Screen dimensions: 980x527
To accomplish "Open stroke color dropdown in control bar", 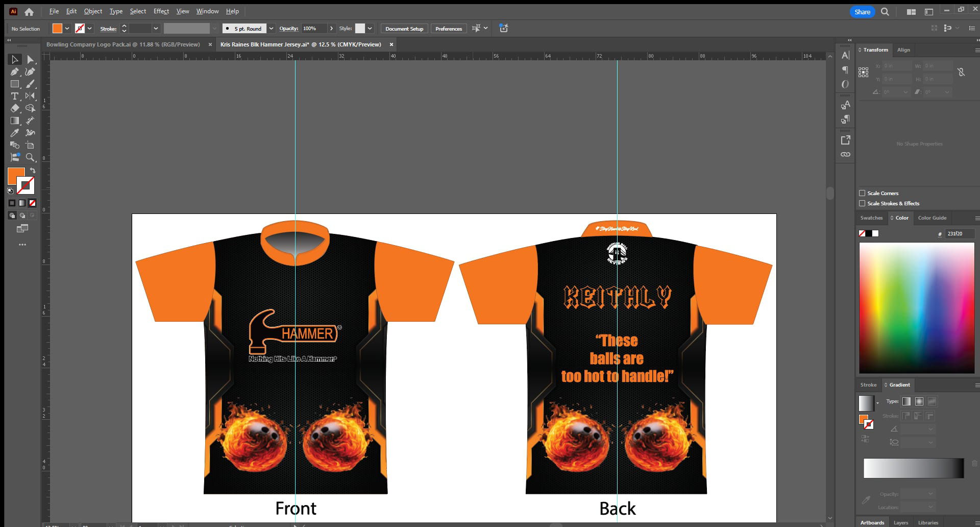I will pos(90,29).
